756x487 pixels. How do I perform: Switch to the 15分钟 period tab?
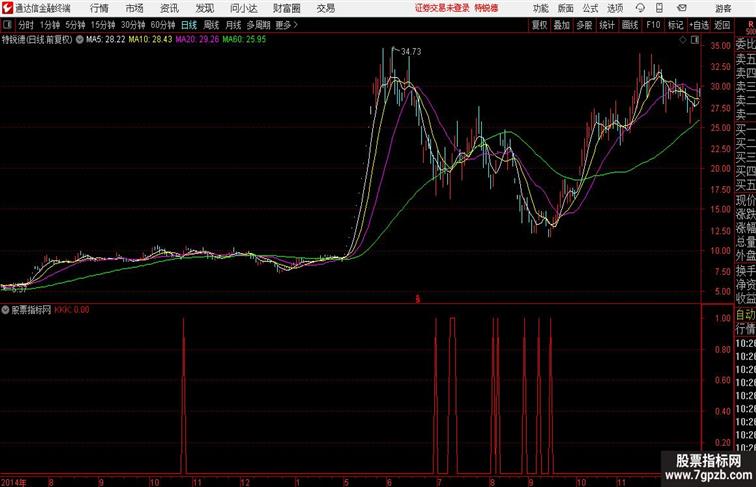pos(103,25)
